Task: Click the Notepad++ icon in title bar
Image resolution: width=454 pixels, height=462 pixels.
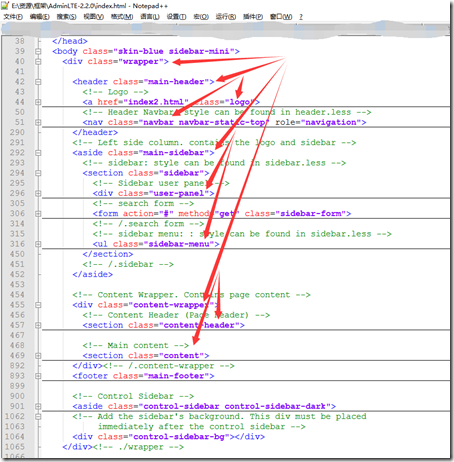Action: (5, 6)
